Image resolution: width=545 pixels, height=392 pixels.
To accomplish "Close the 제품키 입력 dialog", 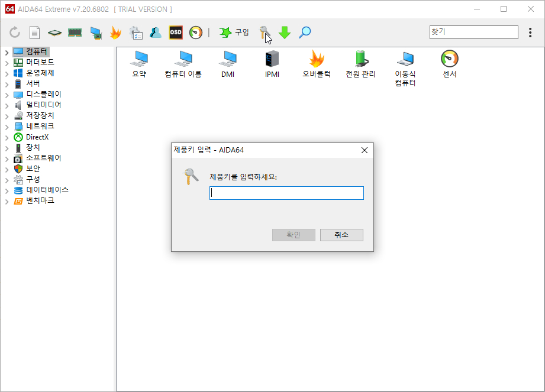I will (x=365, y=150).
